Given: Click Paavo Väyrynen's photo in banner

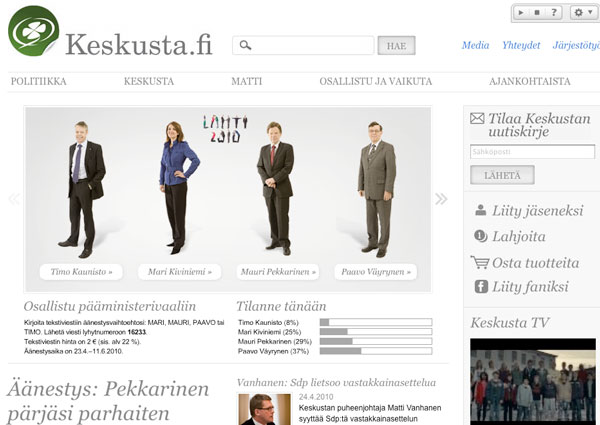Looking at the screenshot, I should click(x=377, y=189).
